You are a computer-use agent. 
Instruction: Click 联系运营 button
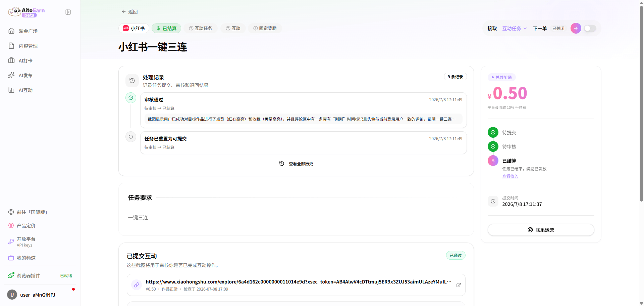(x=541, y=230)
